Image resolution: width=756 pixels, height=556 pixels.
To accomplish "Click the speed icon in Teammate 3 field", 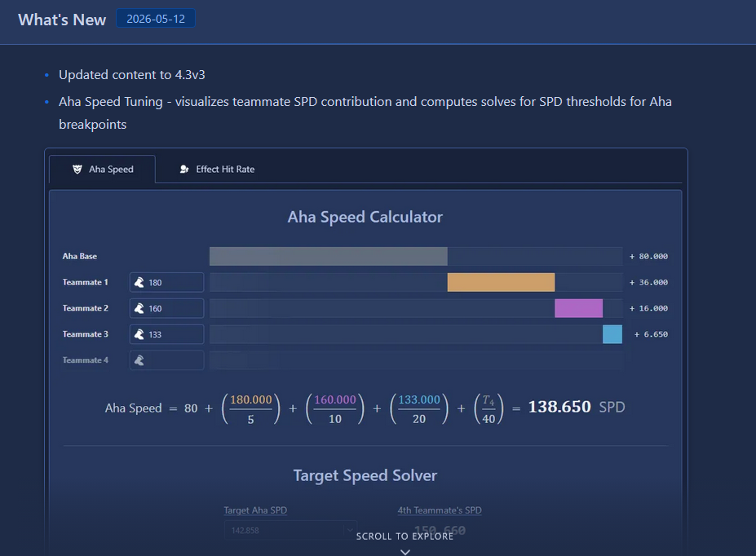I will [x=139, y=334].
